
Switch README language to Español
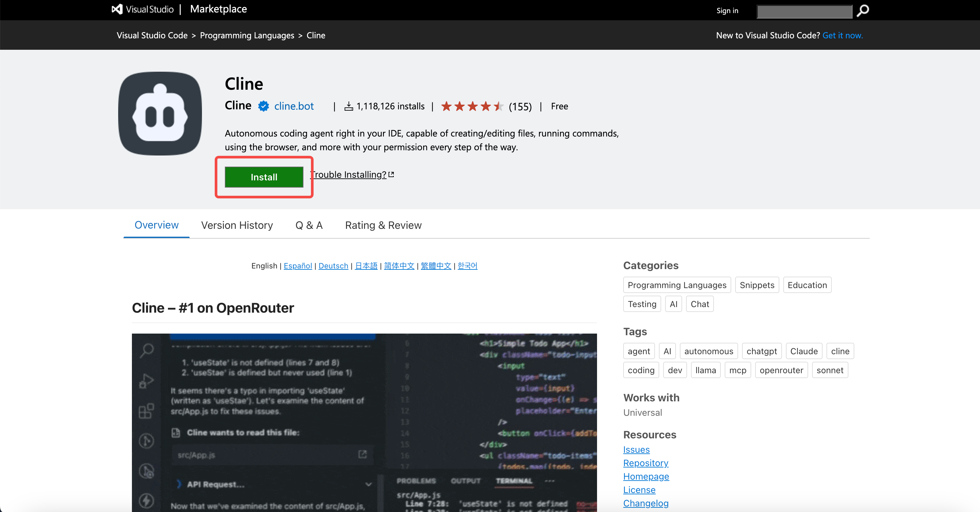298,266
